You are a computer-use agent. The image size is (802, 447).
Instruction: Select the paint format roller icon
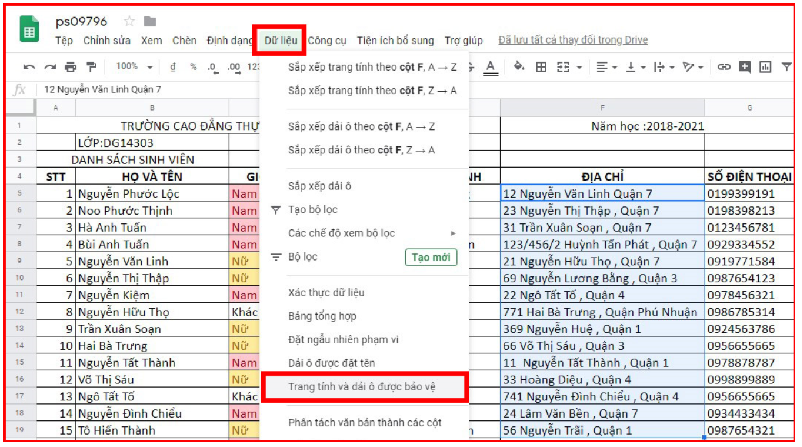(91, 67)
